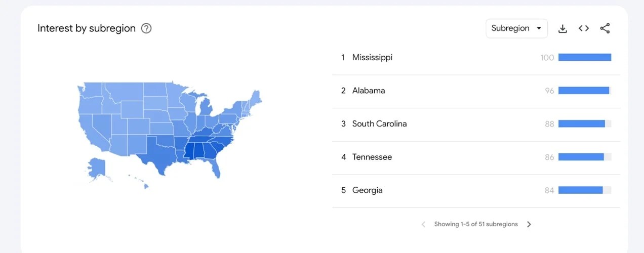Open the Subregion dropdown
The image size is (644, 253).
pos(516,28)
